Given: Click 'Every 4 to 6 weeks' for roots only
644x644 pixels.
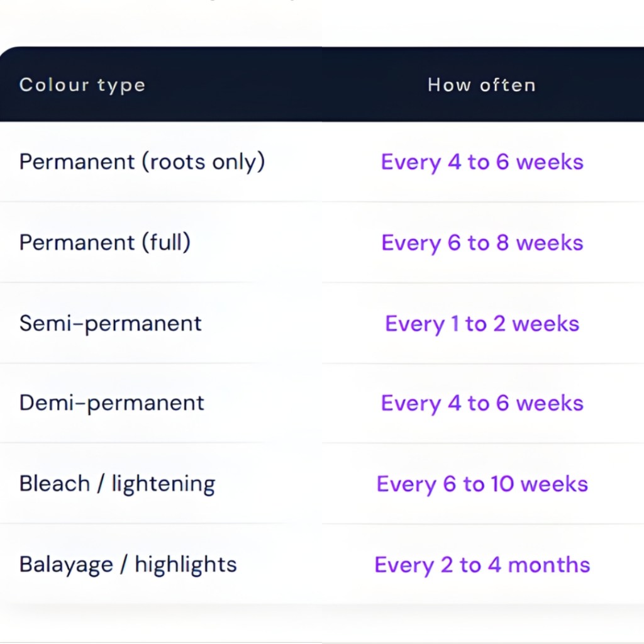Looking at the screenshot, I should (x=482, y=162).
